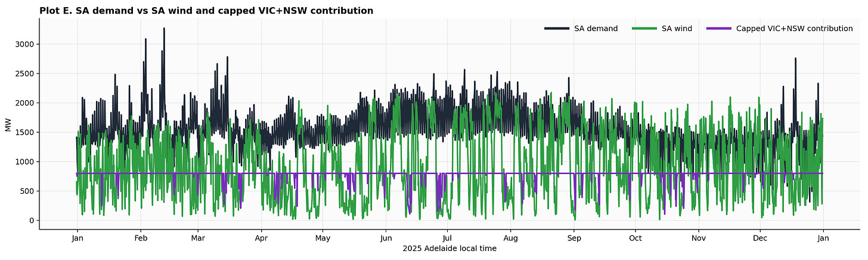Viewport: 868px width, 260px height.
Task: Click the dark SA demand legend line swatch
Action: pyautogui.click(x=557, y=29)
